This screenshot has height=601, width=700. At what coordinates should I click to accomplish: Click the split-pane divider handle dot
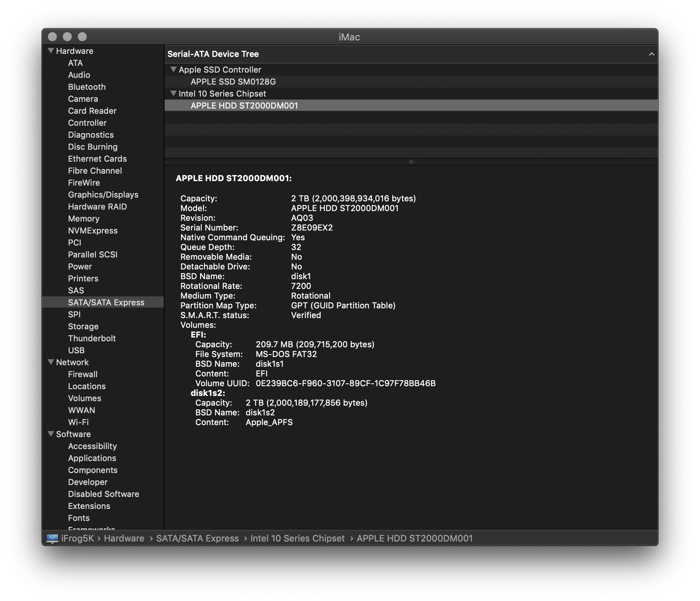(x=411, y=162)
